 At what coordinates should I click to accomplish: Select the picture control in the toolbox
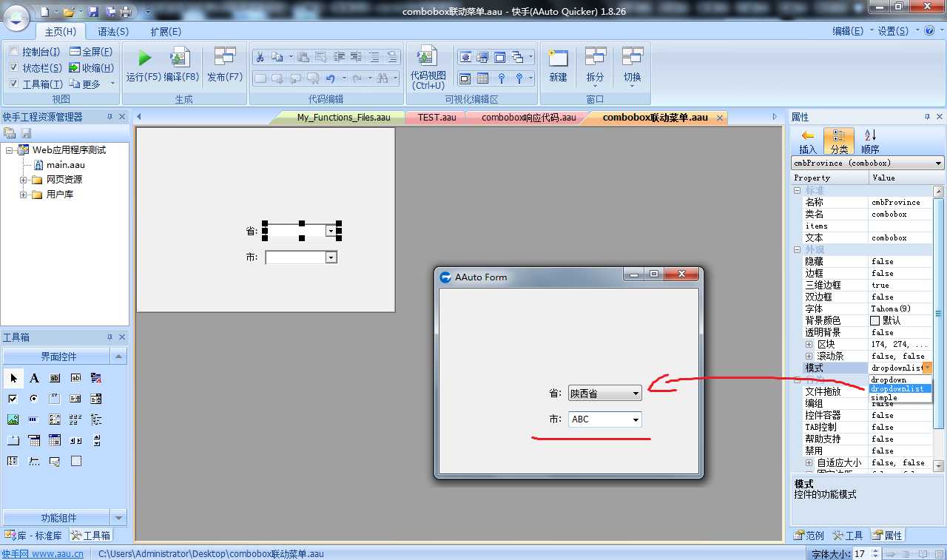click(13, 419)
